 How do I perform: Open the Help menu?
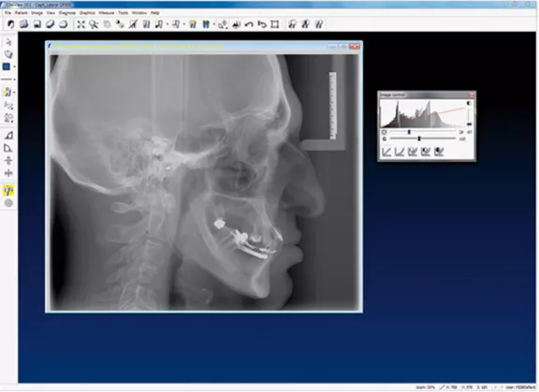click(155, 13)
